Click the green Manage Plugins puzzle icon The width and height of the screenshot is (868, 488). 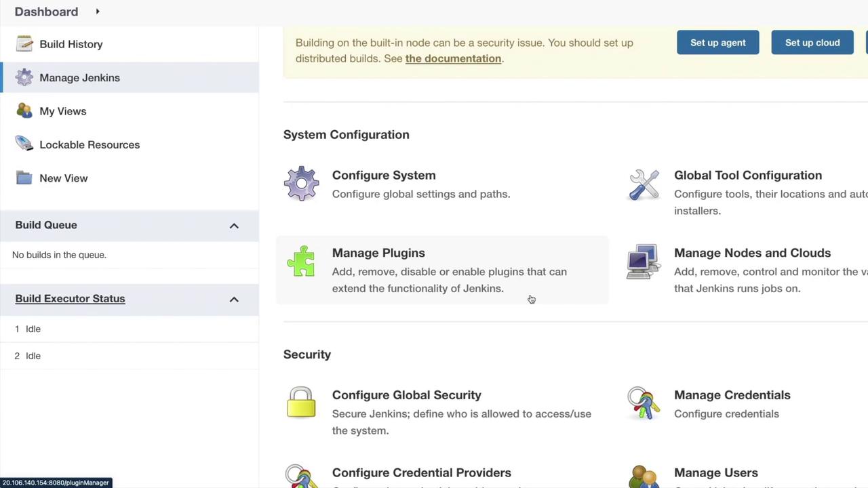pyautogui.click(x=301, y=262)
